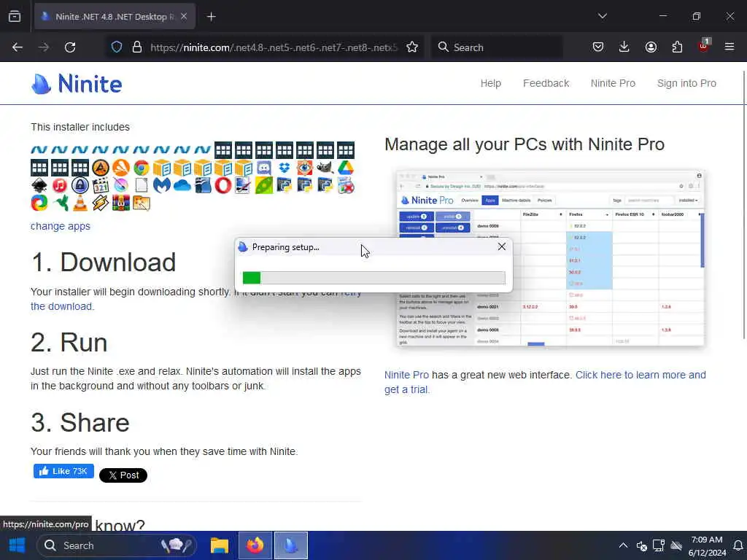The width and height of the screenshot is (747, 560).
Task: Reload the current page
Action: [x=70, y=47]
